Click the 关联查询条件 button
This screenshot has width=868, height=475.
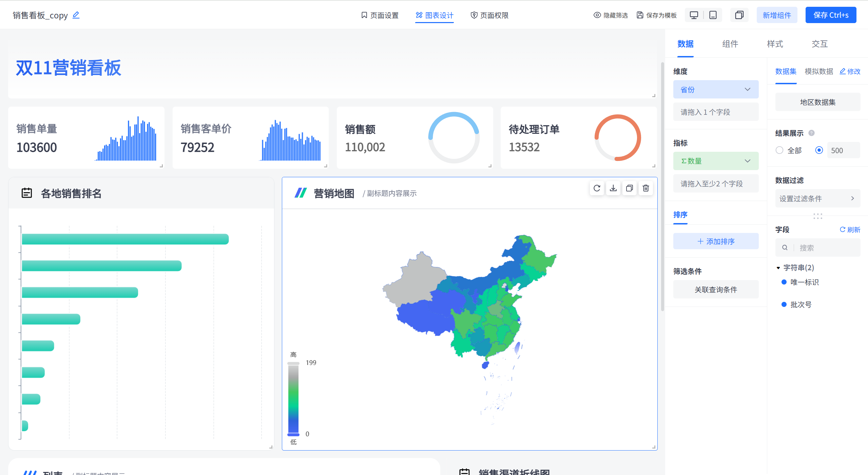tap(716, 289)
